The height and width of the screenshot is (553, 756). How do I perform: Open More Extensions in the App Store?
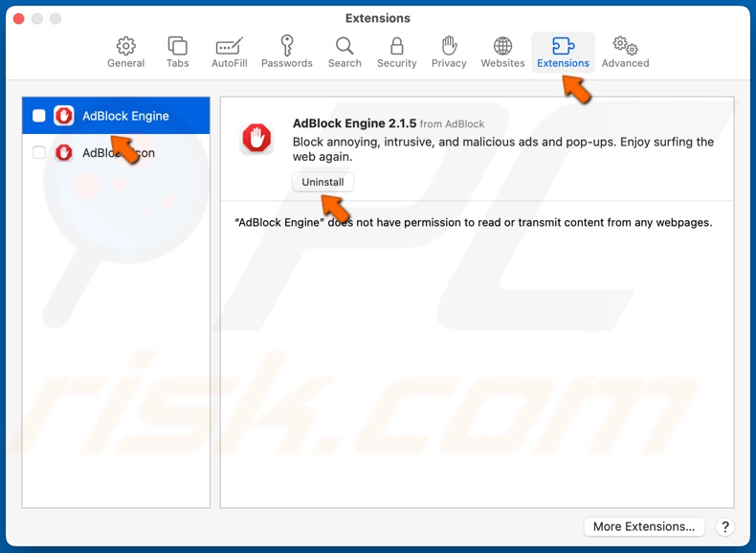point(644,526)
